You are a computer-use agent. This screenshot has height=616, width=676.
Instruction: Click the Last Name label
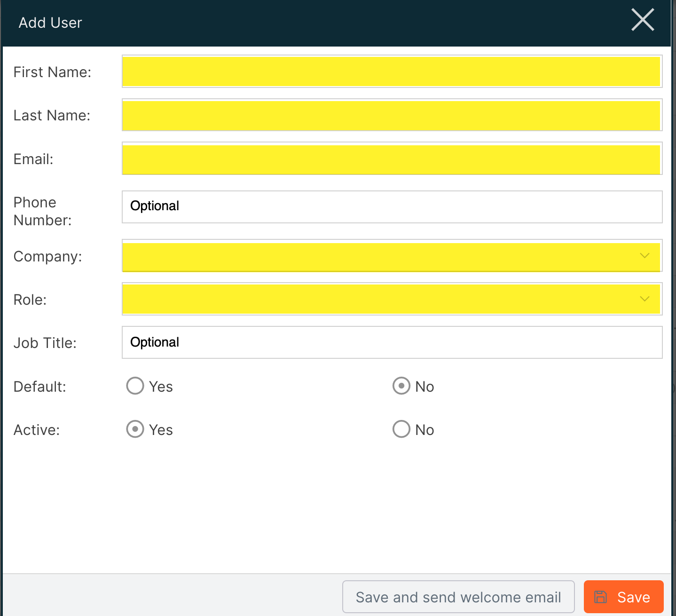click(52, 115)
